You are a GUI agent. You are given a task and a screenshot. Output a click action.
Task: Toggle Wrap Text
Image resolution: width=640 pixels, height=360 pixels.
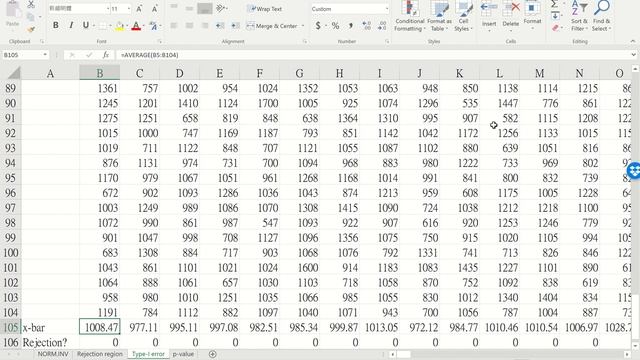click(x=265, y=9)
